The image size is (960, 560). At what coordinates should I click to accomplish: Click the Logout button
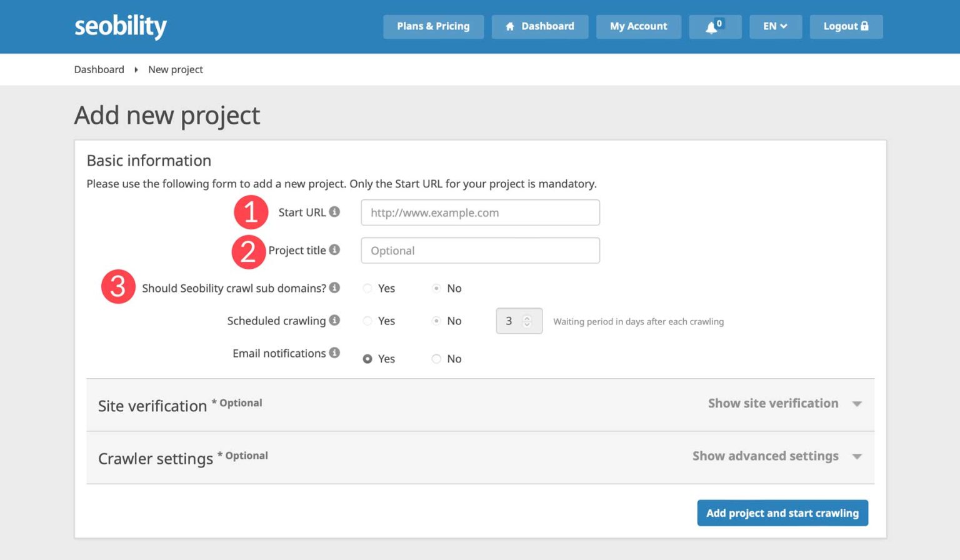(846, 27)
